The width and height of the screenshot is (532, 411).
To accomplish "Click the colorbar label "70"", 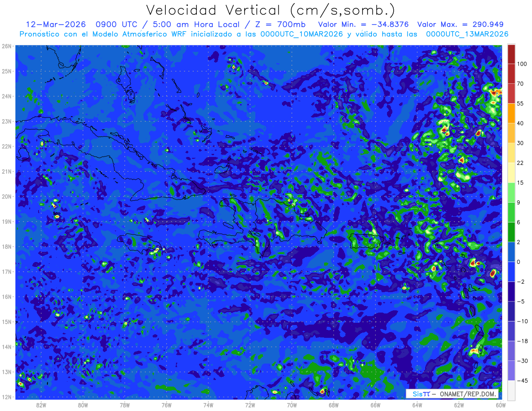I will click(520, 84).
